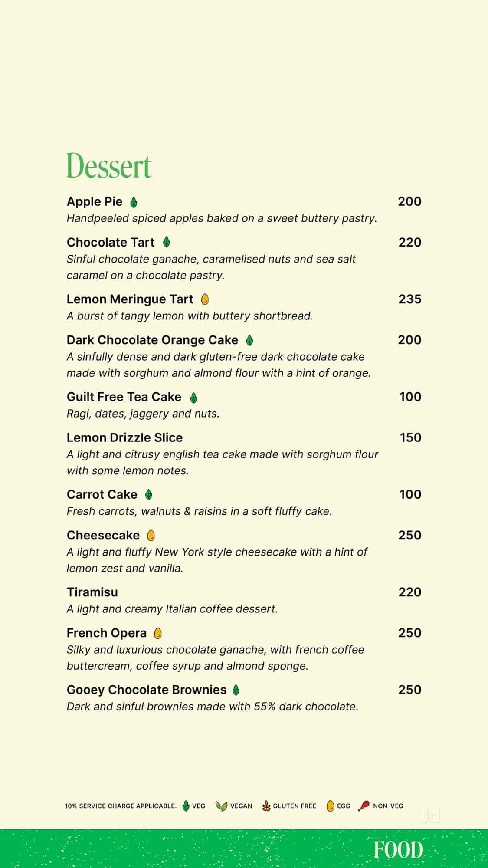This screenshot has height=868, width=488.
Task: Click the Veg leaf icon in the legend
Action: pyautogui.click(x=186, y=806)
